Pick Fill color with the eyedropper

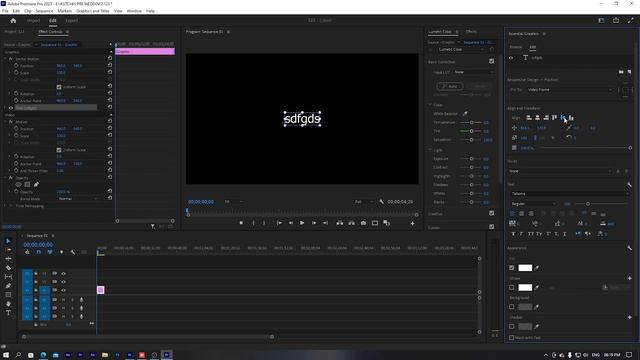[537, 268]
